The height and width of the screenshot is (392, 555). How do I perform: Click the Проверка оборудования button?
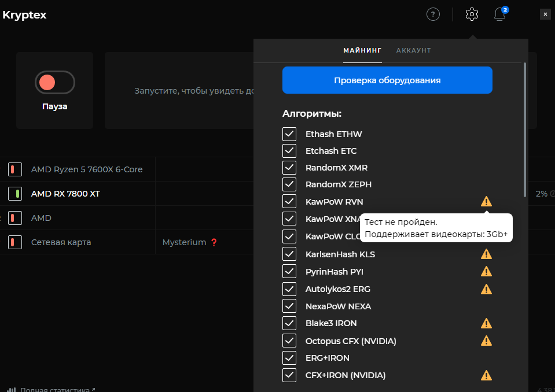(x=387, y=80)
